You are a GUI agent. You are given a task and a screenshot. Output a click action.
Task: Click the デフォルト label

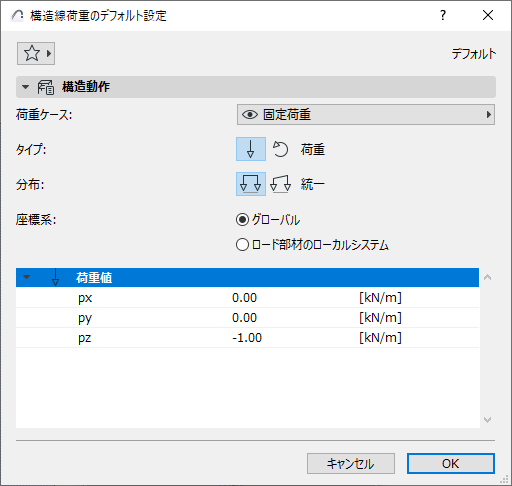474,54
